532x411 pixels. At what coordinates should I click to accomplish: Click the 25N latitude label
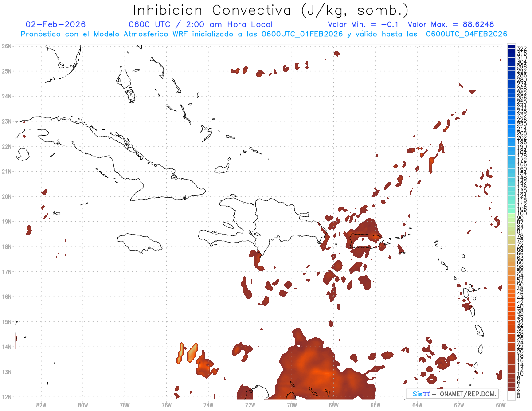coord(6,71)
